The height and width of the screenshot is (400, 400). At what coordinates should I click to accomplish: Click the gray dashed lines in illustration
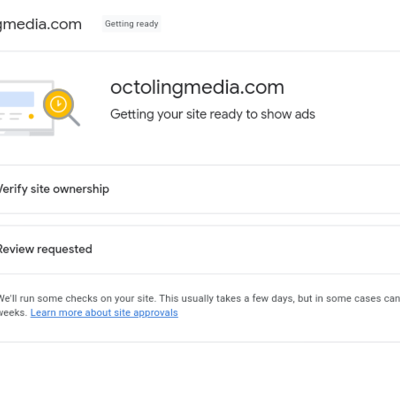point(11,116)
